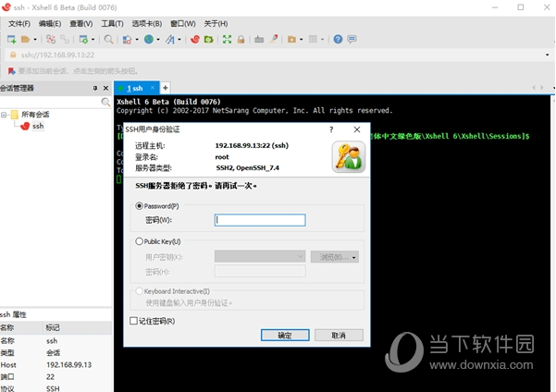
Task: Expand the Font dropdown arrow
Action: [x=179, y=40]
